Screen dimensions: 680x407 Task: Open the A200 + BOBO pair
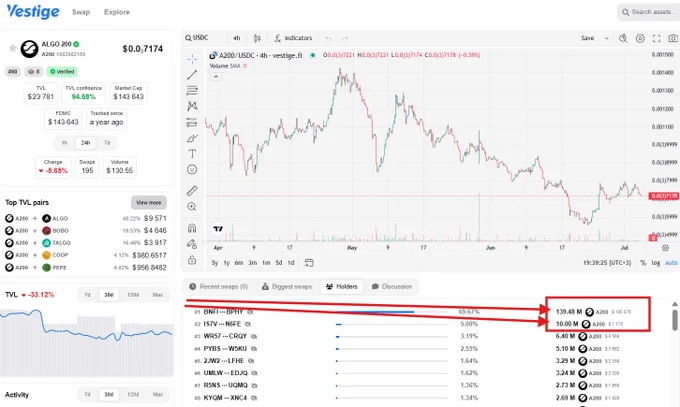[86, 230]
